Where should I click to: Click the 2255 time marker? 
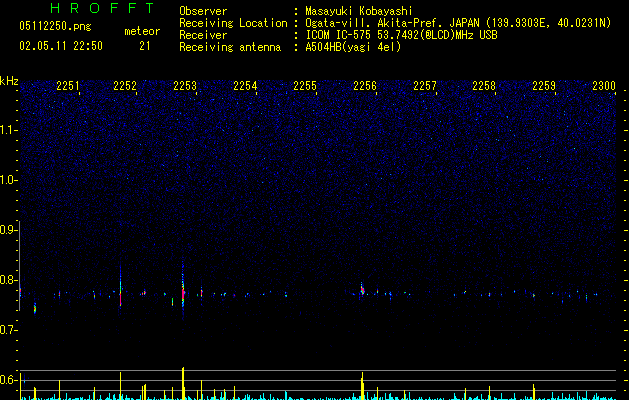(305, 86)
